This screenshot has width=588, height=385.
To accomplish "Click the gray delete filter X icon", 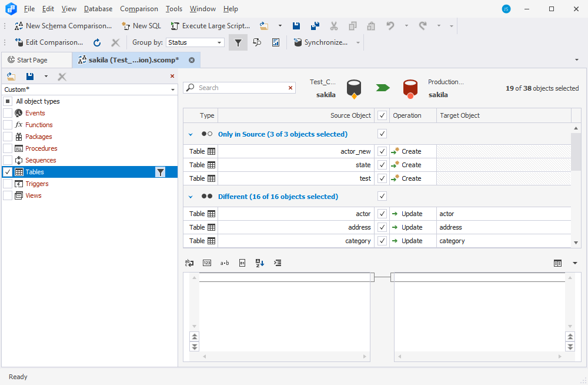I will [x=62, y=77].
